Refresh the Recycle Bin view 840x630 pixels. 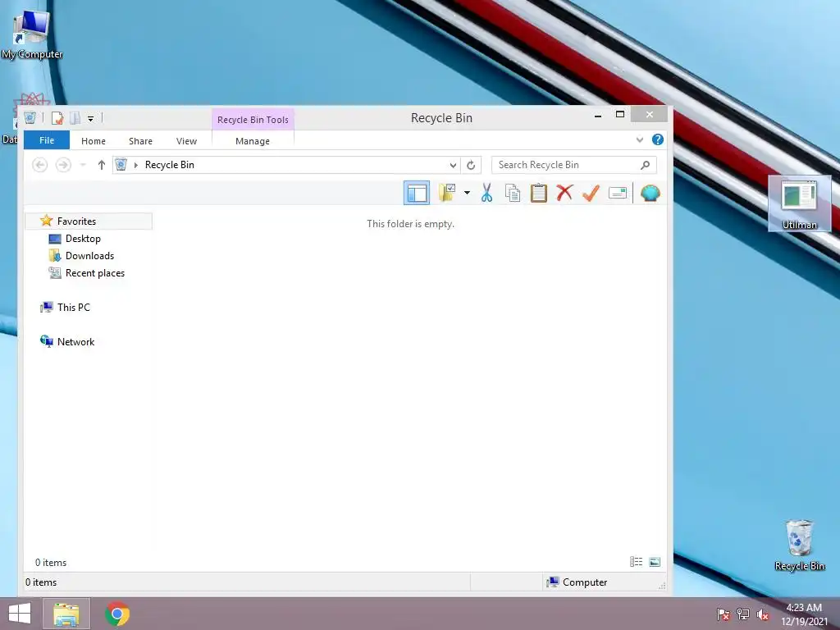471,165
